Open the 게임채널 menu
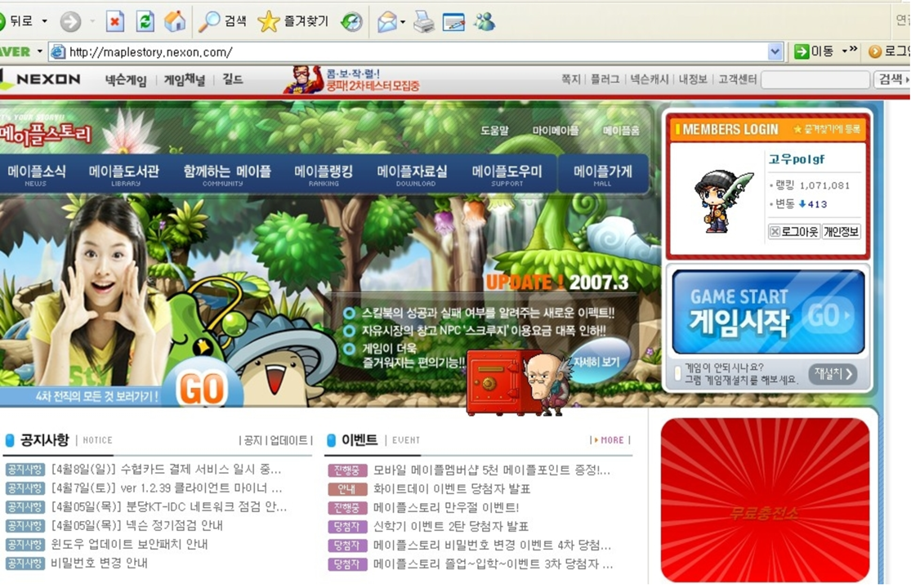This screenshot has height=588, width=911. click(x=184, y=79)
